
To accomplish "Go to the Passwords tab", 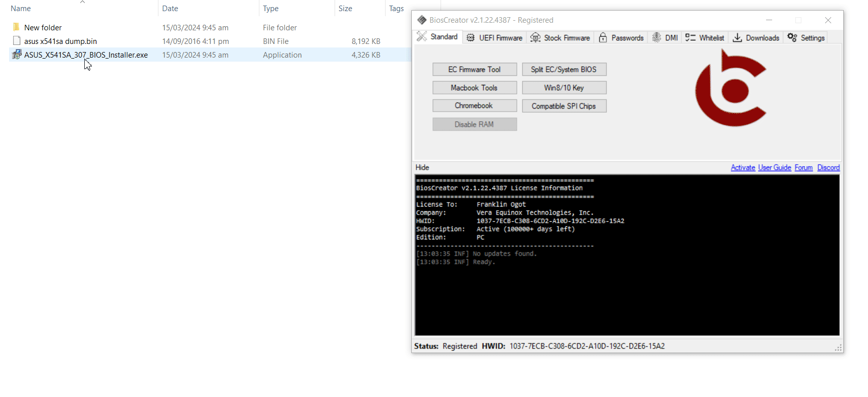I will (x=621, y=38).
